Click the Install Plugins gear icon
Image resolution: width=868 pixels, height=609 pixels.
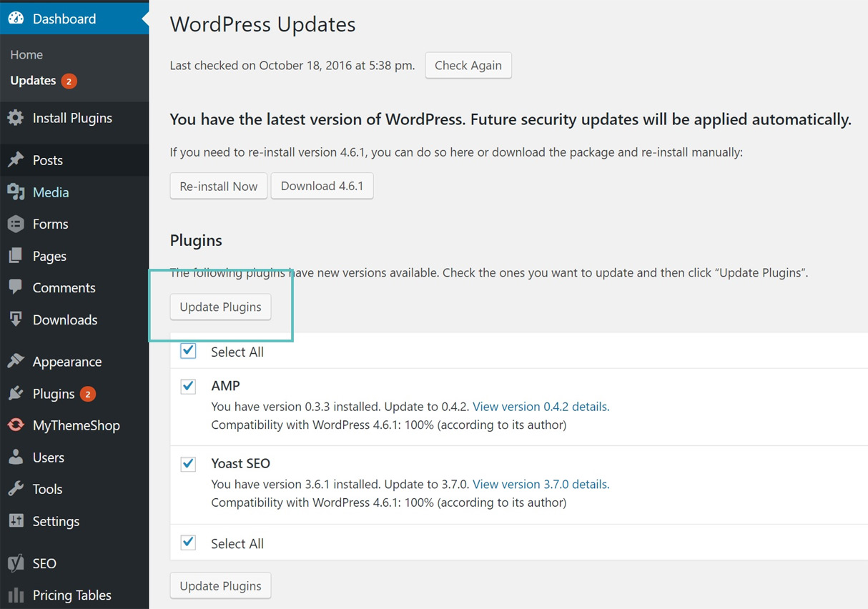tap(16, 118)
